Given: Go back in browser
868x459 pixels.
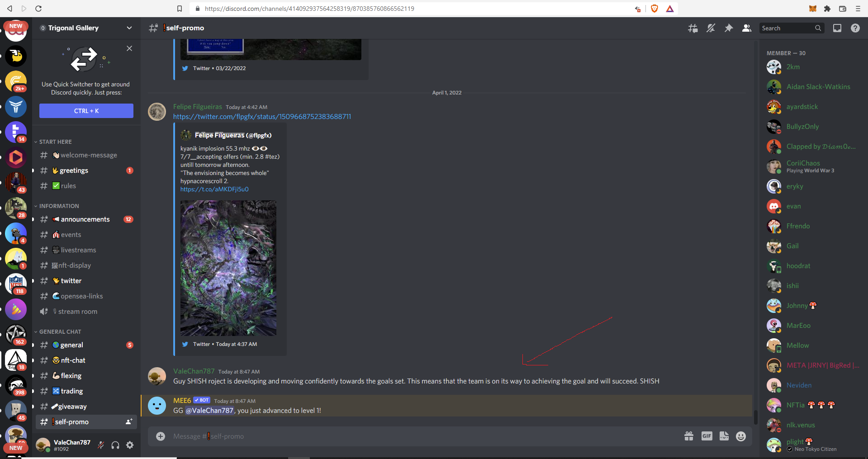Looking at the screenshot, I should tap(9, 9).
